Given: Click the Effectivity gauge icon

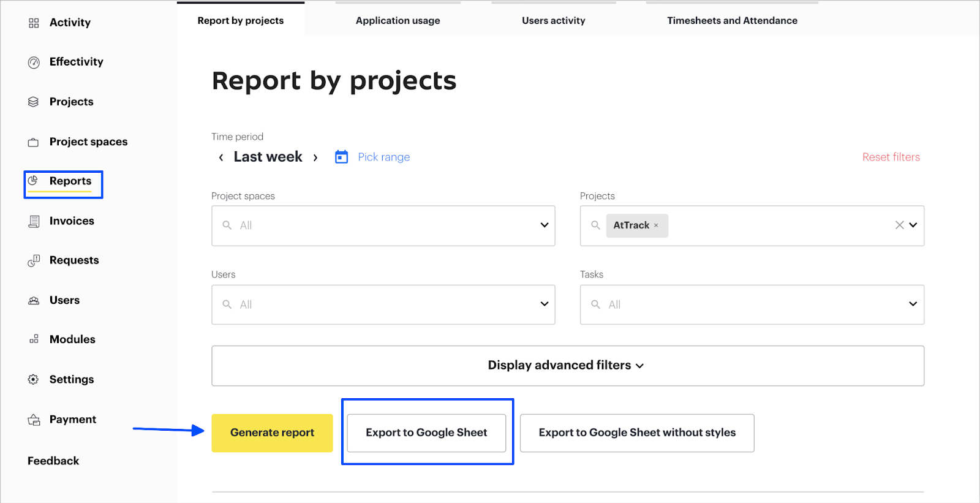Looking at the screenshot, I should [x=34, y=62].
